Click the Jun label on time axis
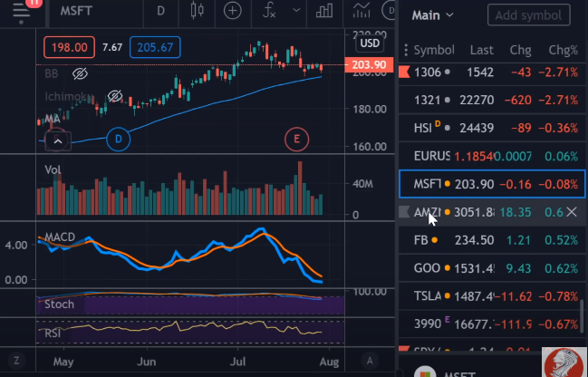Viewport: 588px width, 377px height. pos(146,362)
